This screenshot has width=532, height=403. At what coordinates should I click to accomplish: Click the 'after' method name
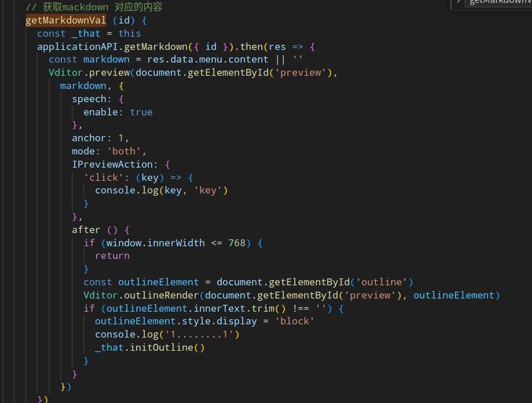point(86,230)
